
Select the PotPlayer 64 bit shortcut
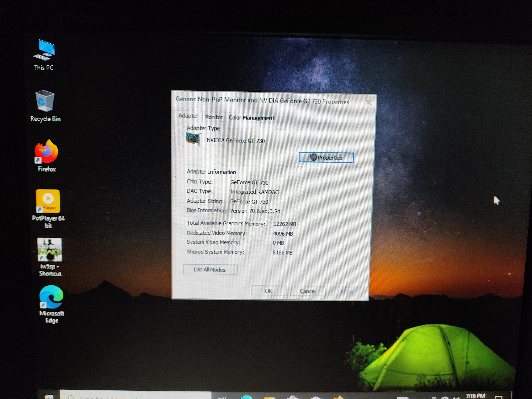pyautogui.click(x=48, y=209)
